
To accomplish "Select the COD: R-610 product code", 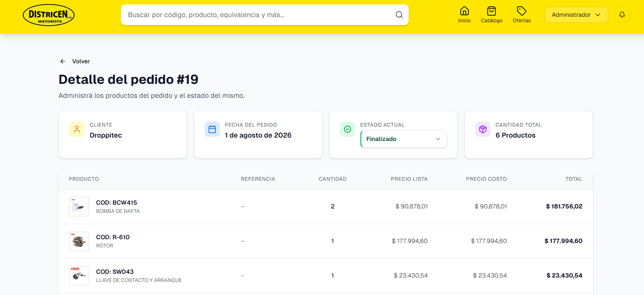I will 113,237.
